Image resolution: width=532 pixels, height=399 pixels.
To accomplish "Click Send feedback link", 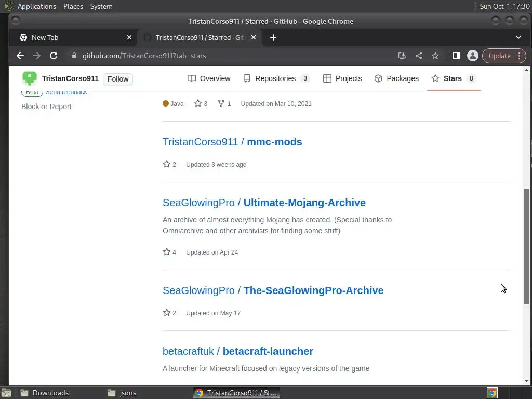I will (66, 92).
